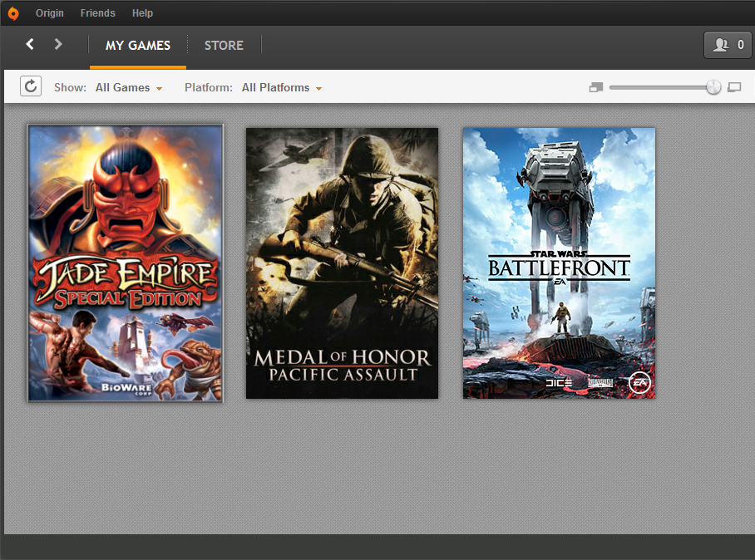
Task: Refresh the game library
Action: click(x=31, y=86)
